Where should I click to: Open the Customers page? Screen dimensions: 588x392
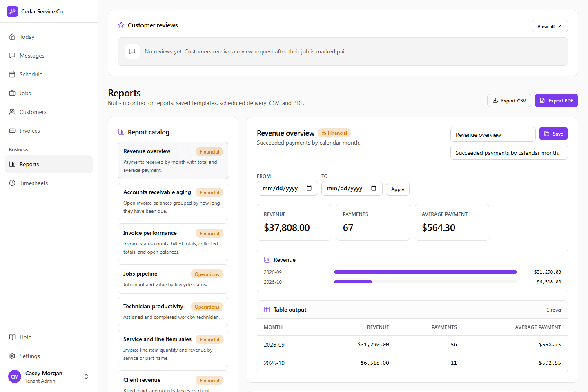[x=49, y=112]
